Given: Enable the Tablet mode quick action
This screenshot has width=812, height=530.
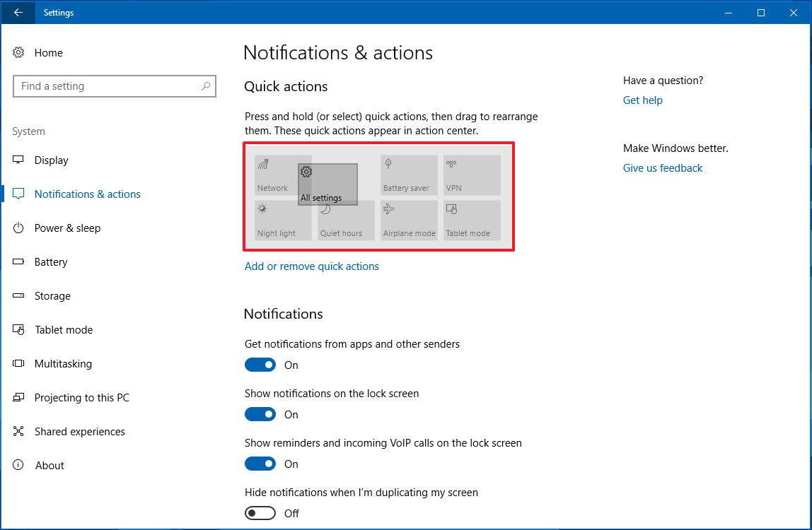Looking at the screenshot, I should coord(472,220).
